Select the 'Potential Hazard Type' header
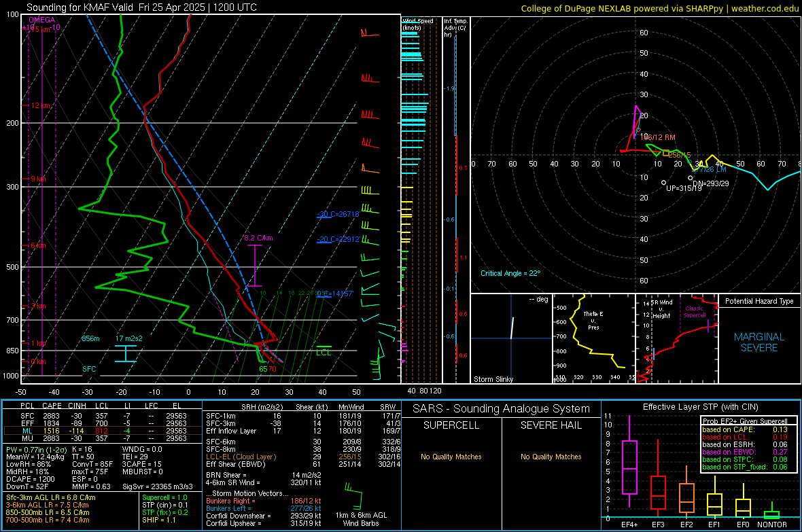This screenshot has height=532, width=802. [x=759, y=301]
